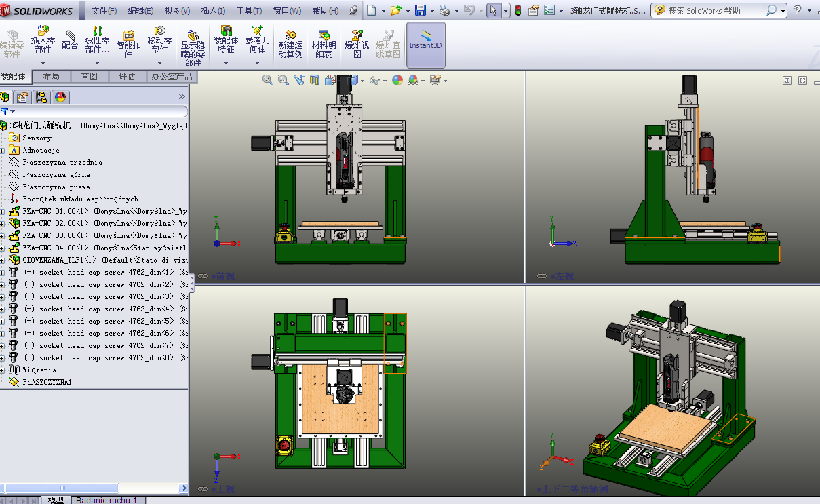Click the Zoom to Fit magnifier icon

point(268,80)
